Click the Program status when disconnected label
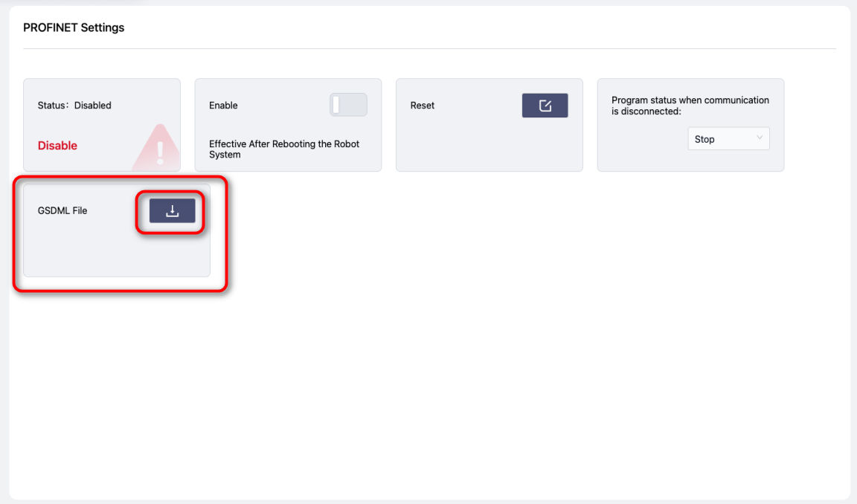 click(690, 106)
